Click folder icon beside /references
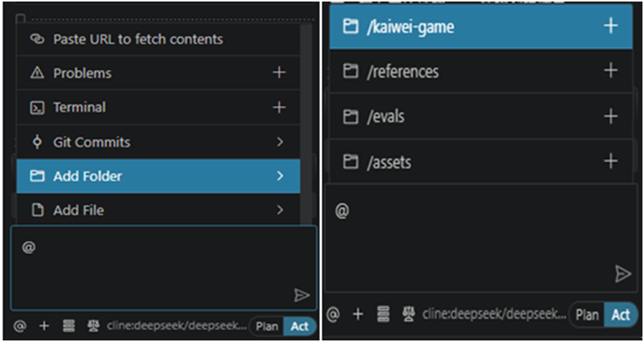The width and height of the screenshot is (644, 342). tap(350, 71)
